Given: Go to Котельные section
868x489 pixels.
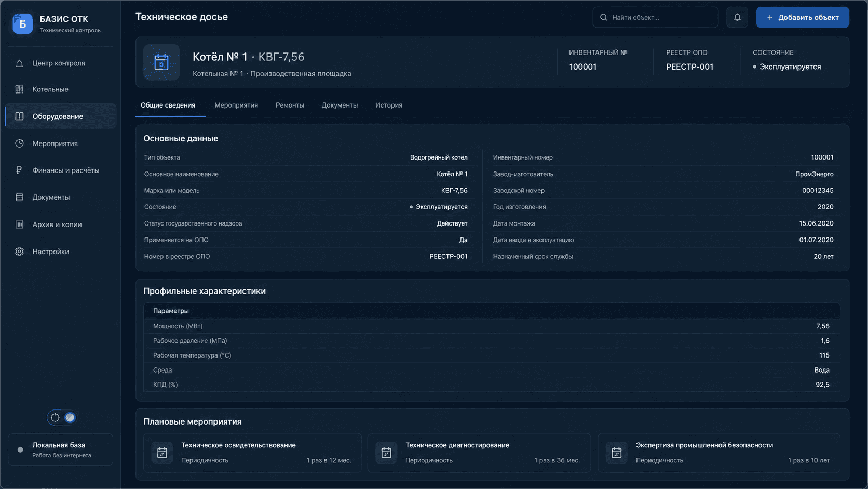Looking at the screenshot, I should pos(61,89).
